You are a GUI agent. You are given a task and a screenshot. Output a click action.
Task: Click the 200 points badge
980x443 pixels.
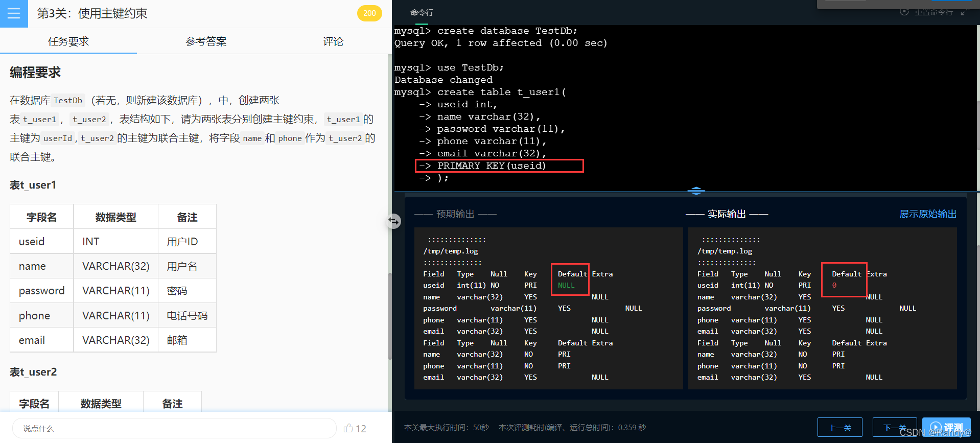pyautogui.click(x=369, y=13)
